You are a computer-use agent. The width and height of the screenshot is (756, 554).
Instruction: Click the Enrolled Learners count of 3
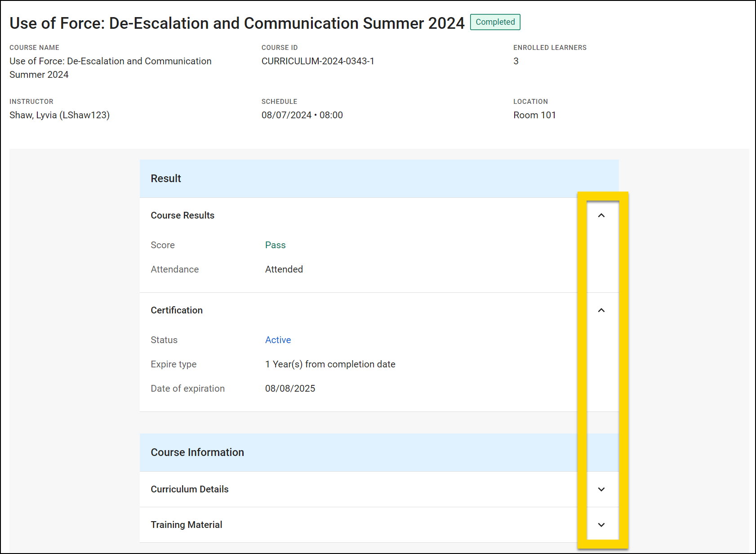pyautogui.click(x=516, y=61)
